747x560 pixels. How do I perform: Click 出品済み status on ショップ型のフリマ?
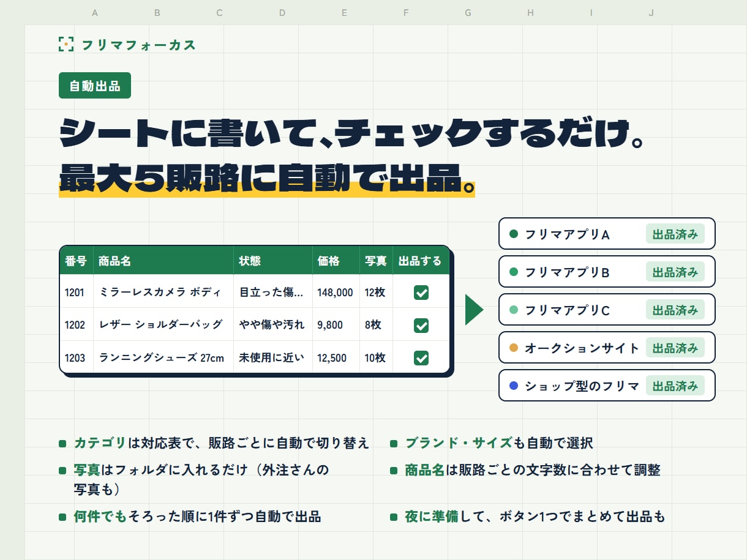675,386
